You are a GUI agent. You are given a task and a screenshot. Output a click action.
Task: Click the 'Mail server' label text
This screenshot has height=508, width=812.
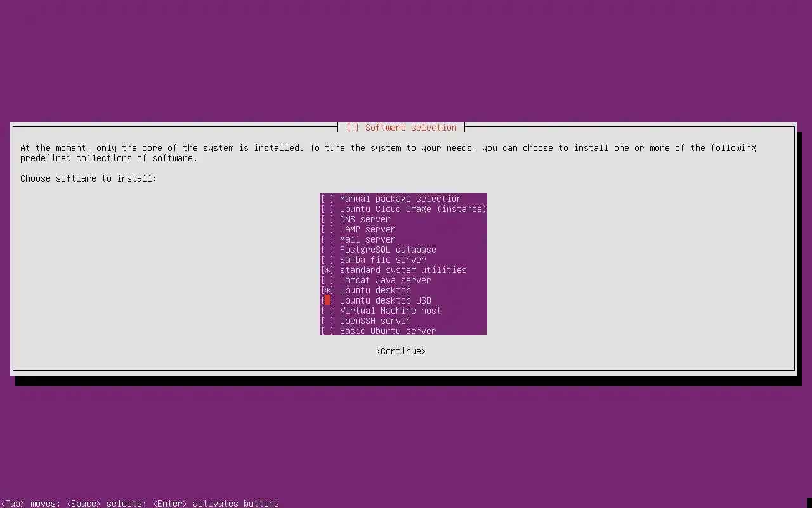pyautogui.click(x=368, y=239)
